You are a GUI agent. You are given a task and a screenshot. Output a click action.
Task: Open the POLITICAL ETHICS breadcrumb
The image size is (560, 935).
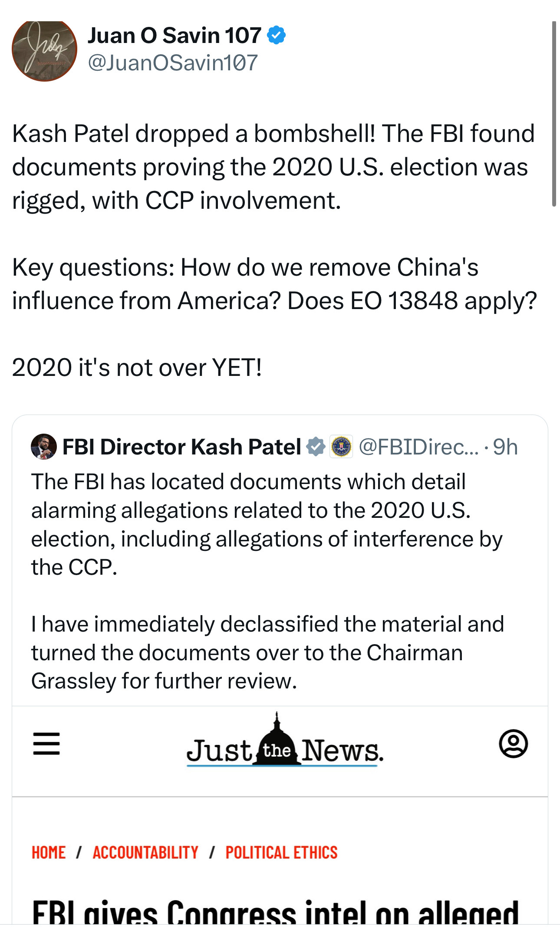[x=281, y=853]
